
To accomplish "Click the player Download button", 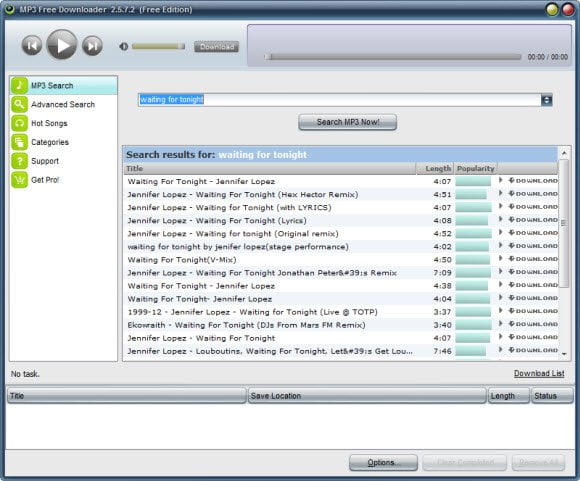I will 216,47.
